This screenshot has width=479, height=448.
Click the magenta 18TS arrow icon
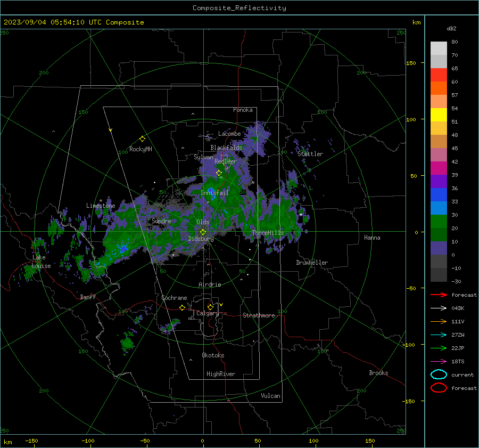point(439,362)
